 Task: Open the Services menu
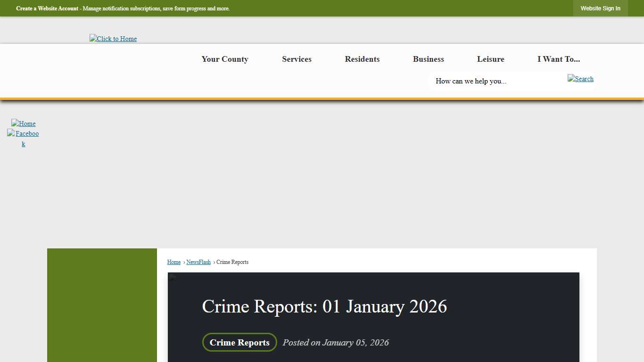[x=297, y=59]
